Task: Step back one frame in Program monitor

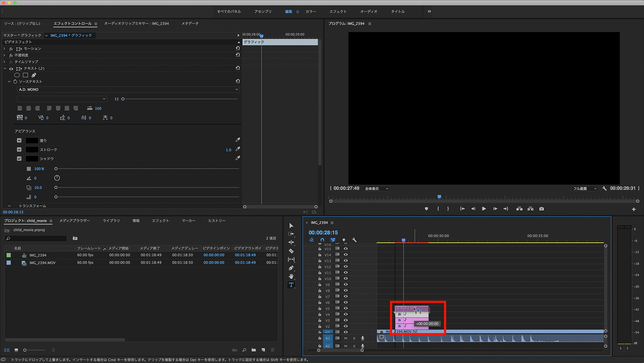Action: click(x=473, y=209)
